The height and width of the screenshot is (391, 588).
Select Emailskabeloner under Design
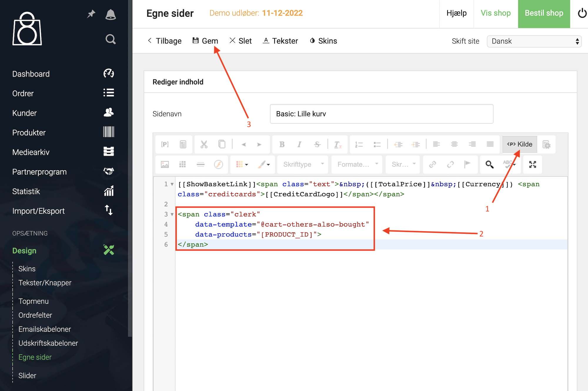44,329
